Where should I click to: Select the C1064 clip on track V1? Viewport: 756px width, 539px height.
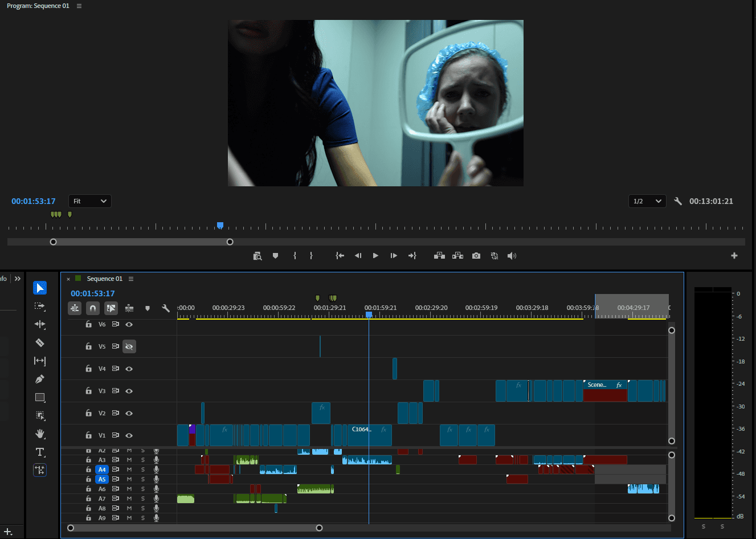pos(370,435)
